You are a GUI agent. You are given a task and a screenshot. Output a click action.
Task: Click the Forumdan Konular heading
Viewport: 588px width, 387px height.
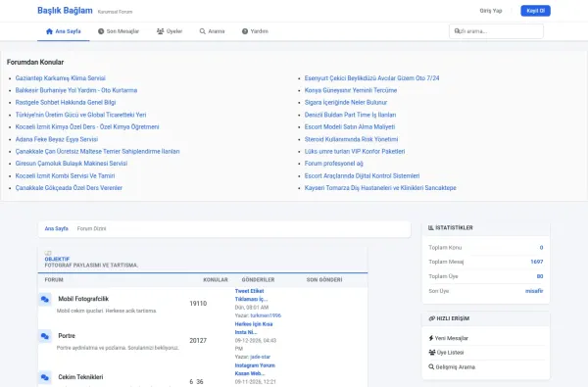coord(35,63)
